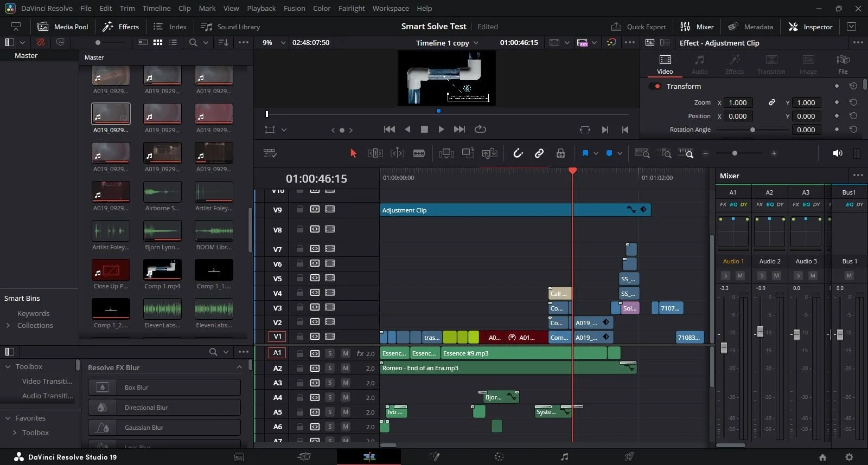Open the Media Pool panel
This screenshot has width=868, height=465.
click(62, 27)
